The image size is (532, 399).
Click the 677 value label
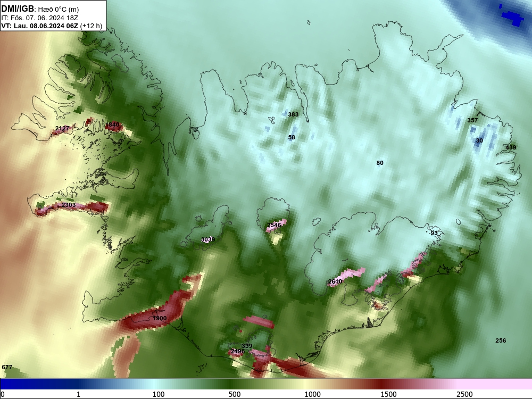pyautogui.click(x=7, y=367)
